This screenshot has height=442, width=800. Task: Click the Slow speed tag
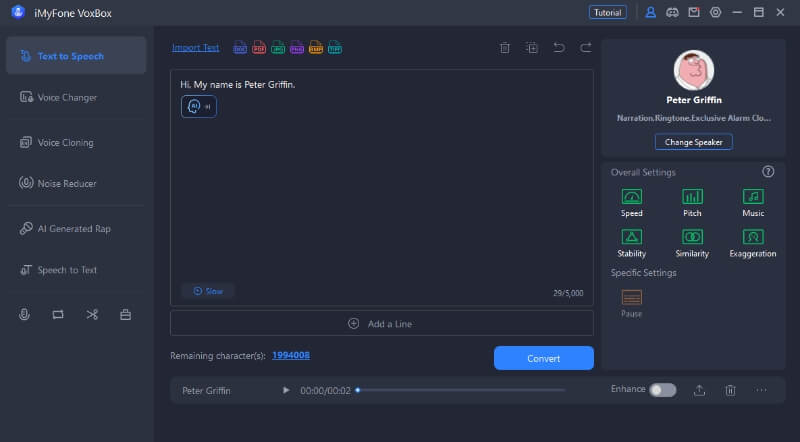(208, 291)
